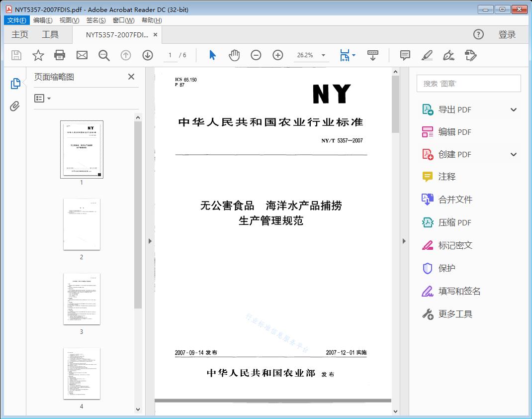Viewport: 532px width, 419px height.
Task: Zoom out with the minus icon
Action: point(256,55)
